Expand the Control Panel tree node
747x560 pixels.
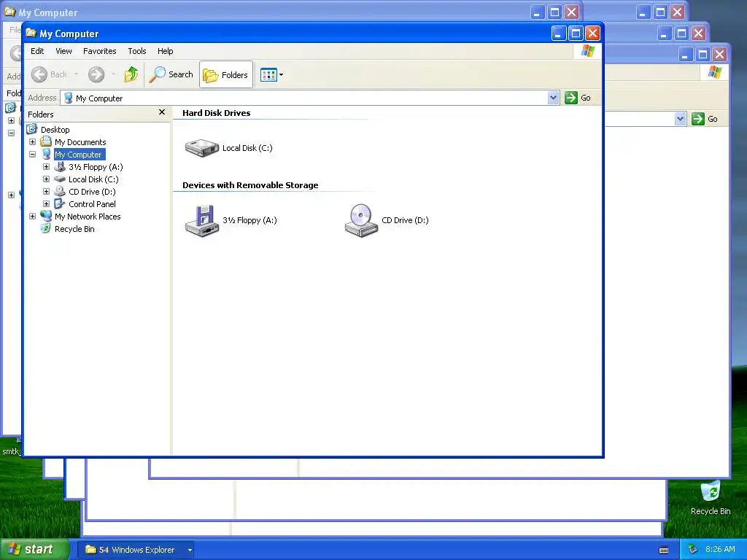point(46,204)
